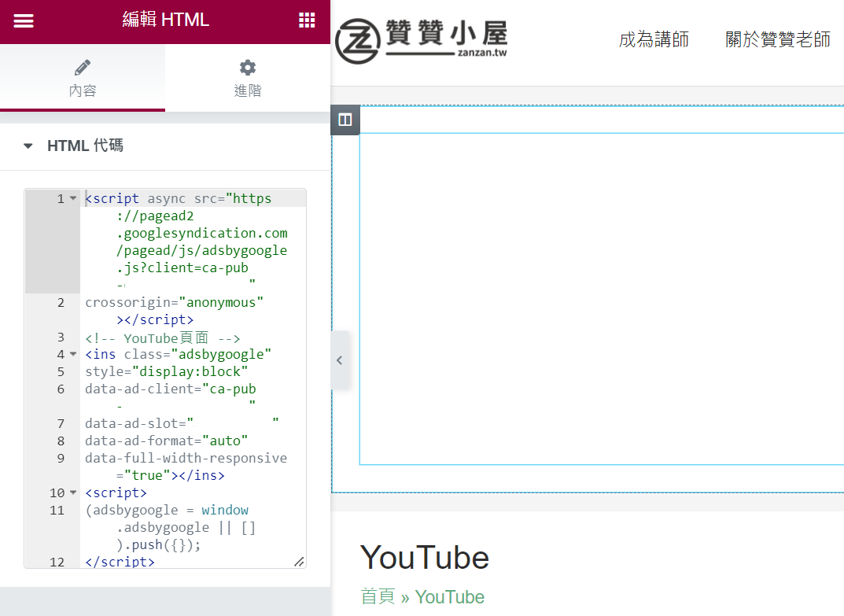Click the YouTube頁面 comment line

coord(163,338)
